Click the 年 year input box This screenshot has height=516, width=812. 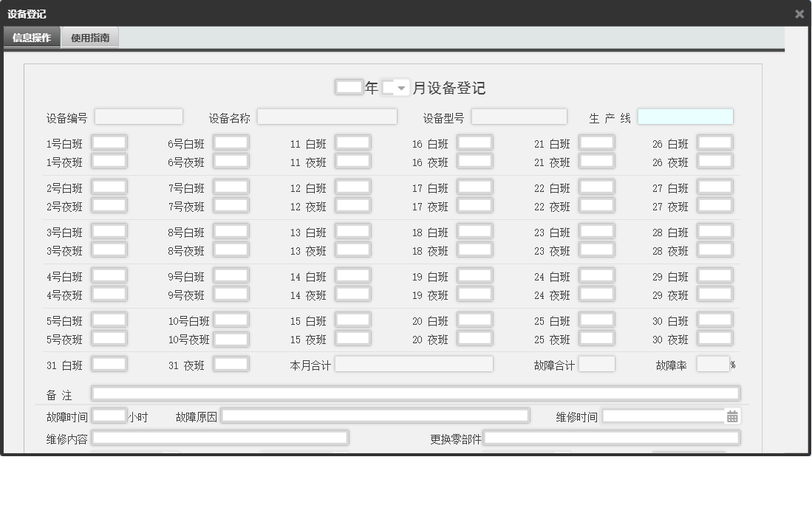(348, 86)
